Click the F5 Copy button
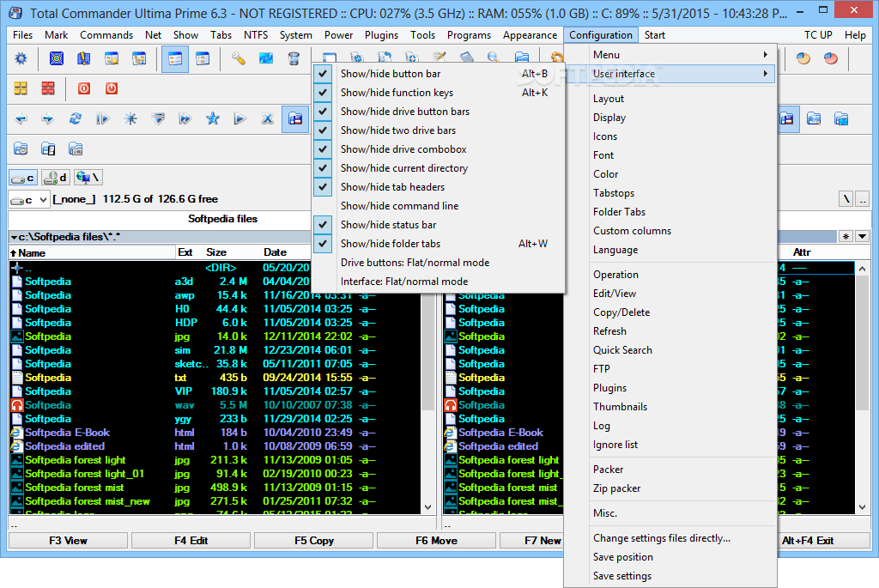Viewport: 879px width, 588px height. [x=314, y=540]
